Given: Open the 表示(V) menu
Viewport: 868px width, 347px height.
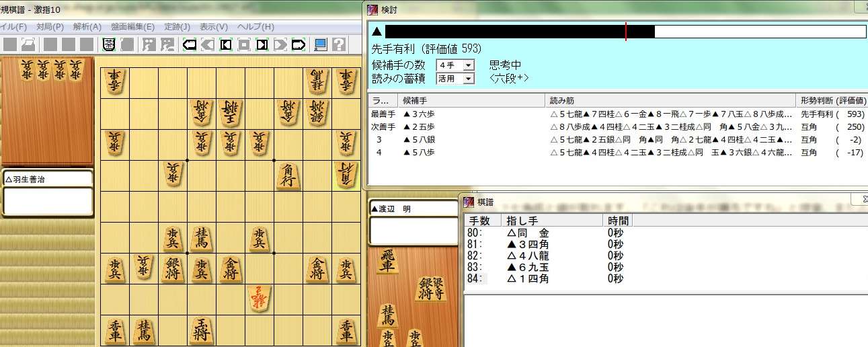Looking at the screenshot, I should point(214,27).
